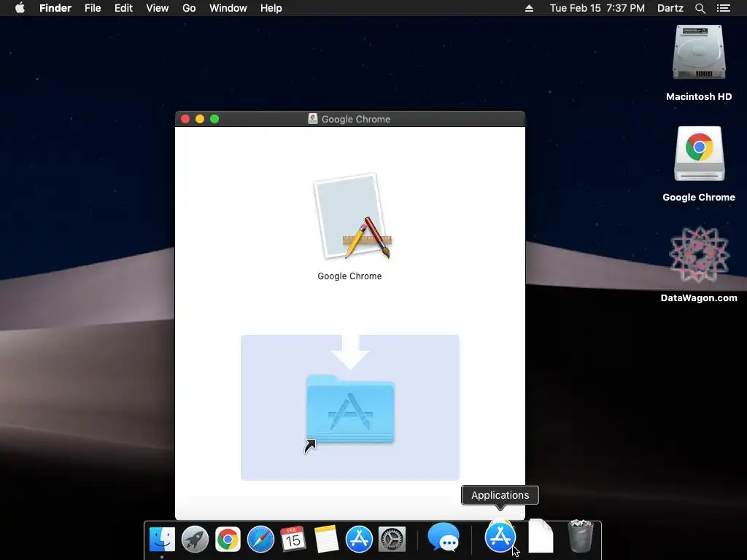Open the Finder menu
The width and height of the screenshot is (747, 560).
coord(55,8)
